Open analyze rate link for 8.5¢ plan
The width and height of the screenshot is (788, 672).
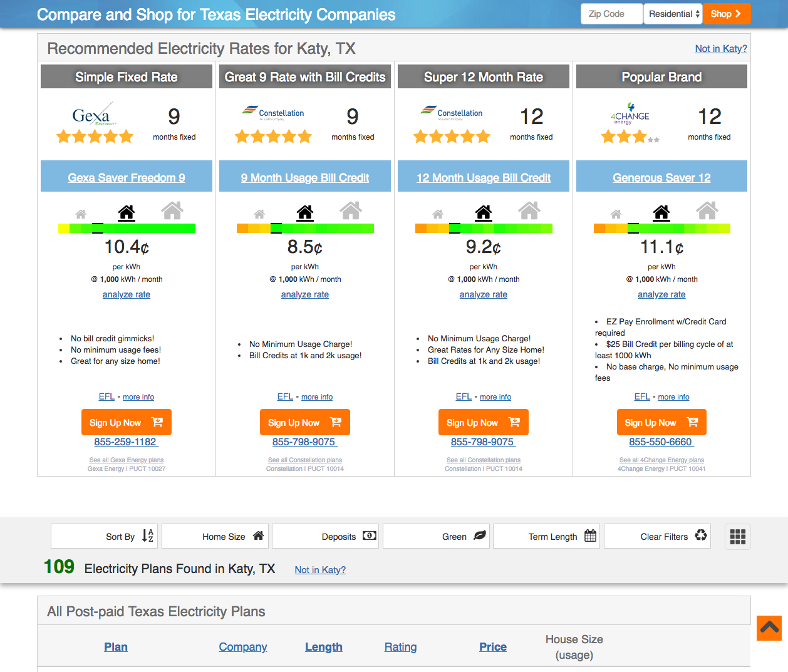pyautogui.click(x=304, y=294)
